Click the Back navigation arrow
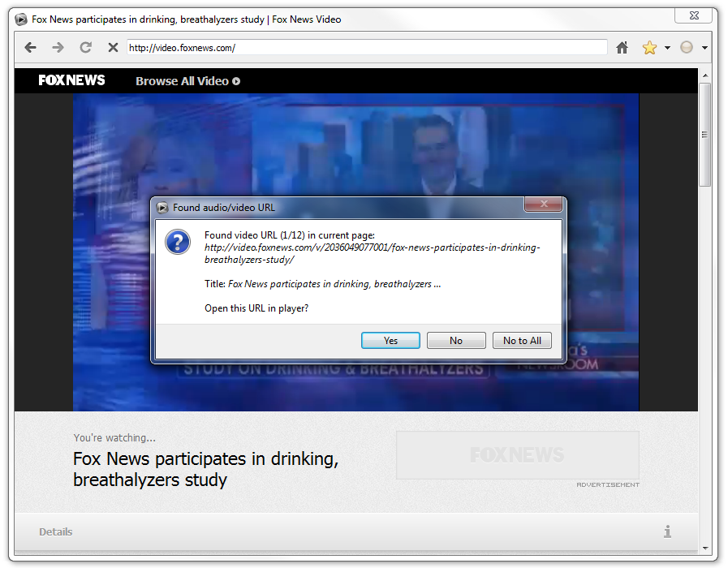Viewport: 728px width, 568px height. click(30, 47)
